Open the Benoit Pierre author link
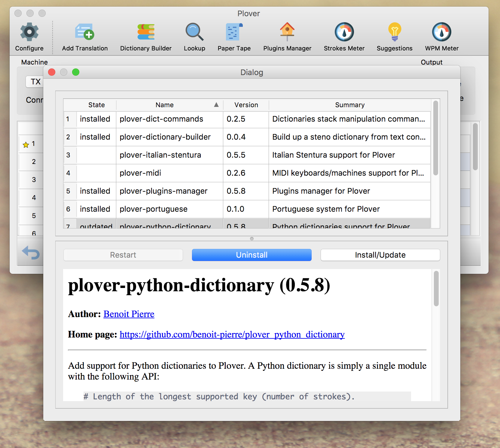 point(129,314)
